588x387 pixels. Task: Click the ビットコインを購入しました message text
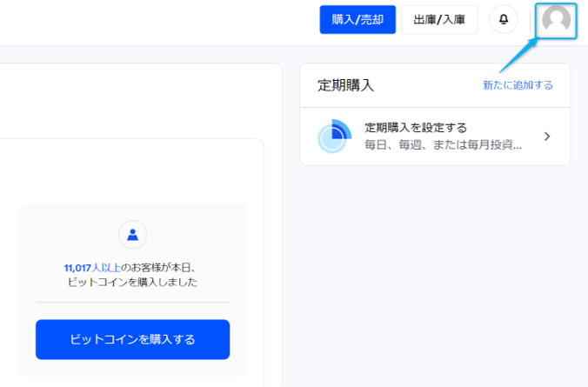pyautogui.click(x=132, y=283)
